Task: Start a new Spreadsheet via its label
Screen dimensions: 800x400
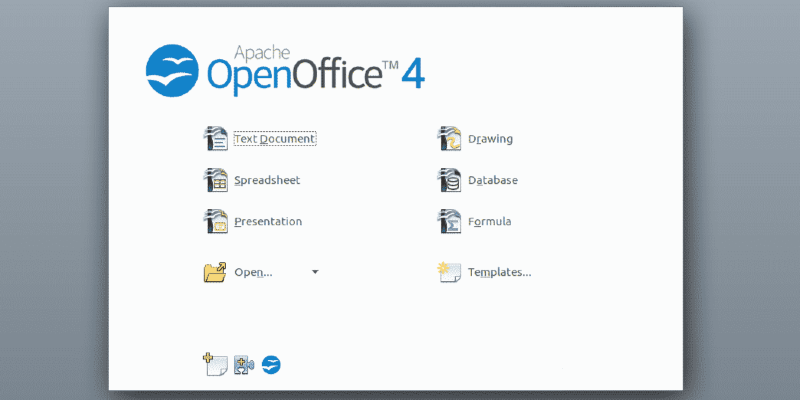Action: tap(267, 181)
